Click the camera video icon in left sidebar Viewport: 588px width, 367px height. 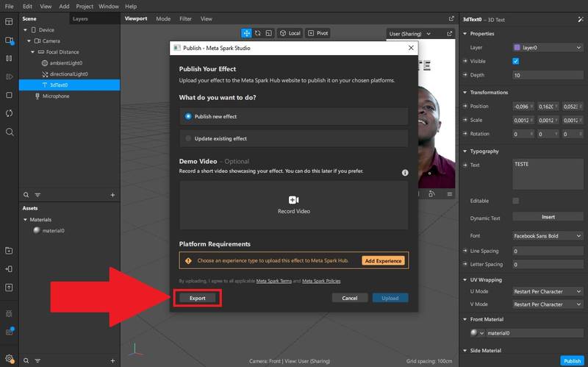point(9,40)
